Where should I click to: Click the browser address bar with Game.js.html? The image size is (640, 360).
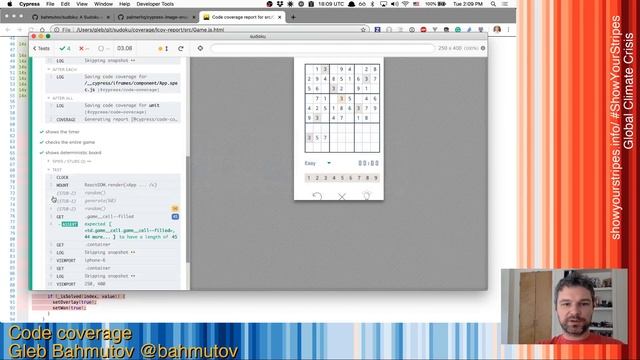(x=210, y=30)
